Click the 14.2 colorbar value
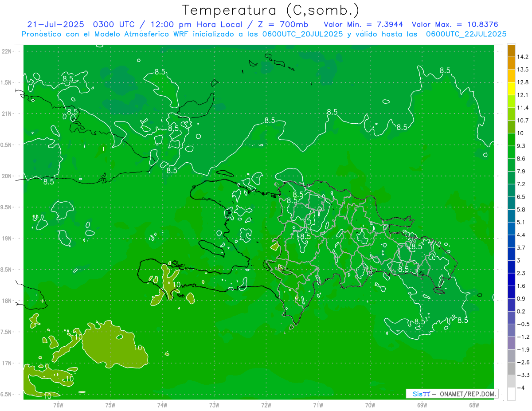Image resolution: width=532 pixels, height=411 pixels. click(x=522, y=57)
